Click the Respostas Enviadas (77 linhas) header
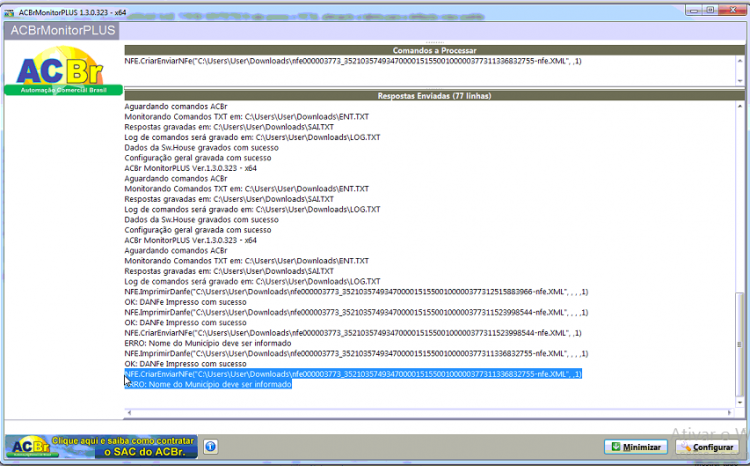Screen dimensions: 750x466 click(x=434, y=96)
